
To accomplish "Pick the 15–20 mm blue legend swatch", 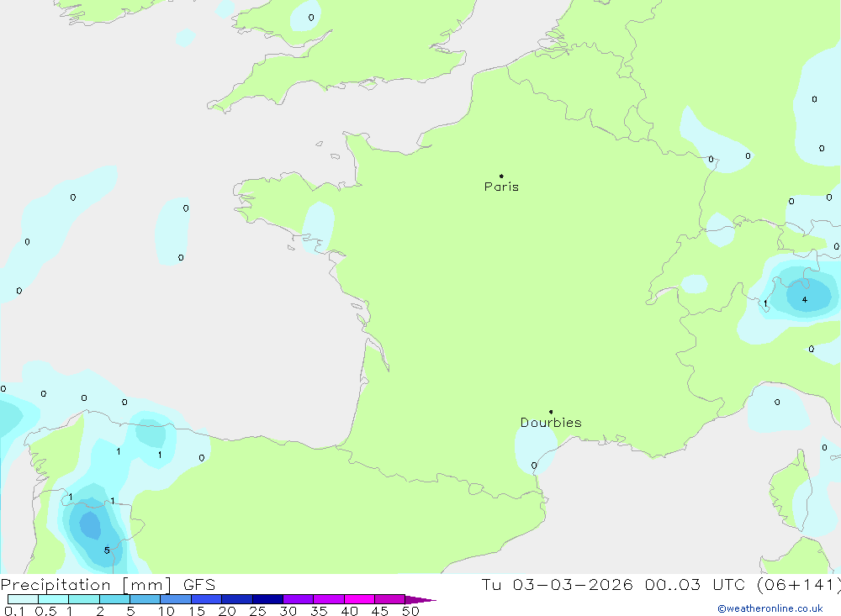I will pyautogui.click(x=207, y=599).
